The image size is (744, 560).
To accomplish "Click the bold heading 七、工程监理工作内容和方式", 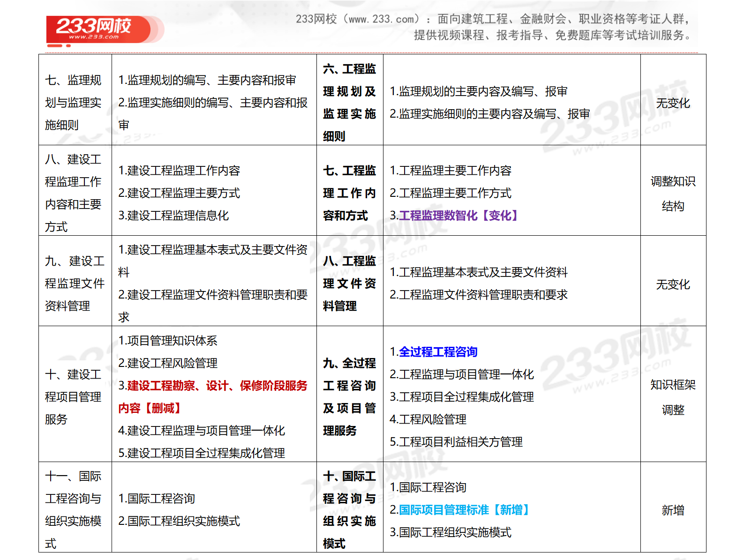I will pos(349,193).
